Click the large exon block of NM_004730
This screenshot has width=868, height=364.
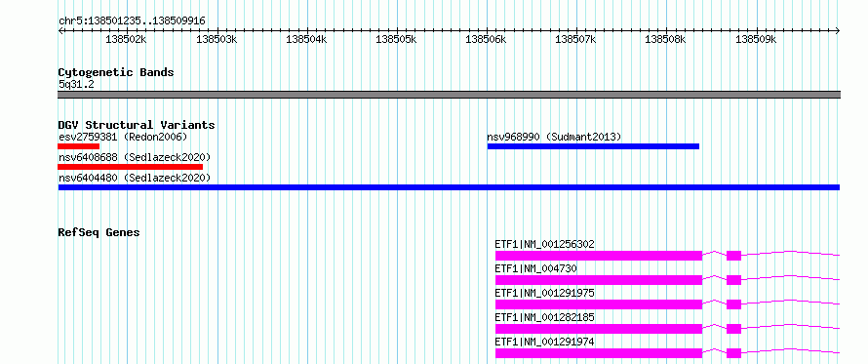click(x=599, y=280)
